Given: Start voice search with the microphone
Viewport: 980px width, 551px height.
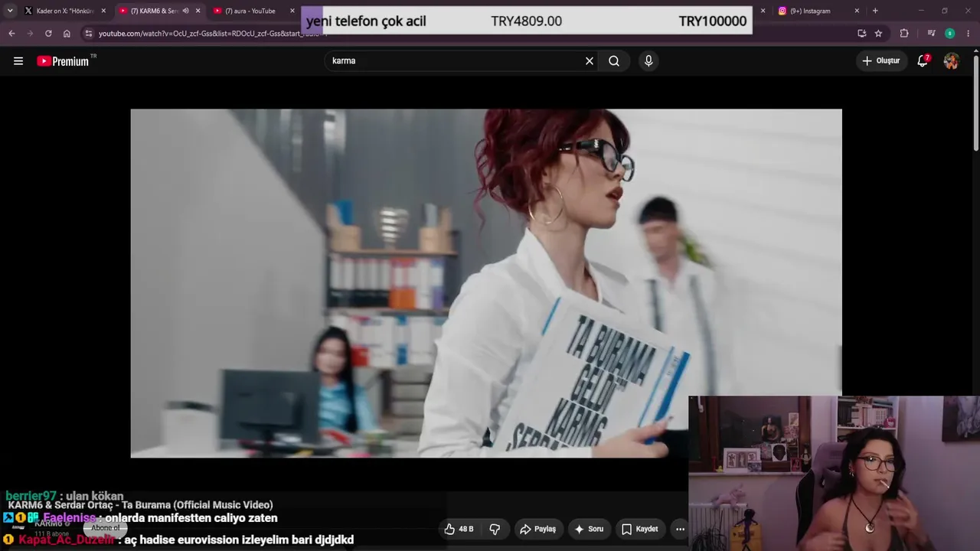Looking at the screenshot, I should pyautogui.click(x=648, y=61).
